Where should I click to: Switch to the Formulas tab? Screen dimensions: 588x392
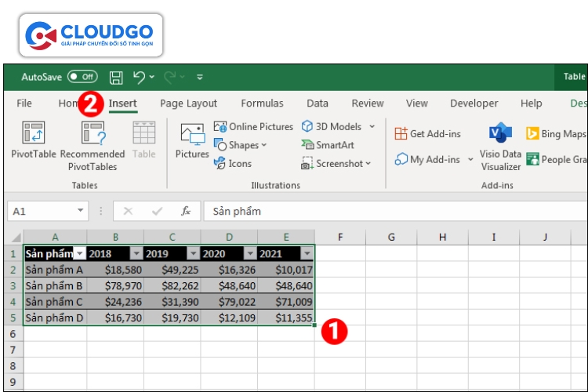(262, 103)
